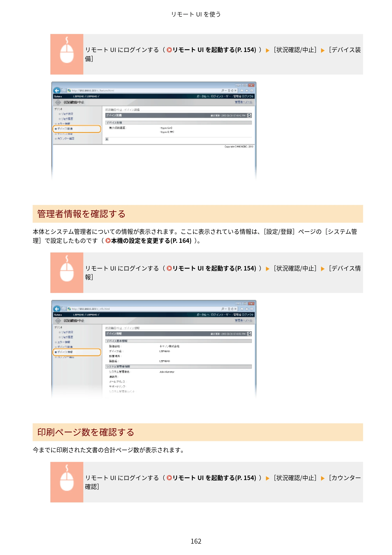The height and width of the screenshot is (555, 392).
Task: Click 印刷ページ数を確認する section heading
Action: coord(86,432)
